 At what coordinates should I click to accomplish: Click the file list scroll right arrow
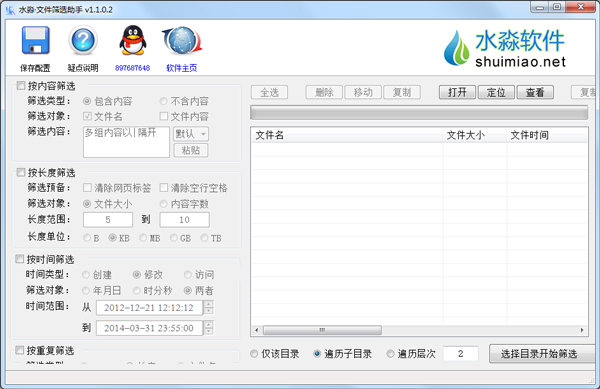[582, 330]
